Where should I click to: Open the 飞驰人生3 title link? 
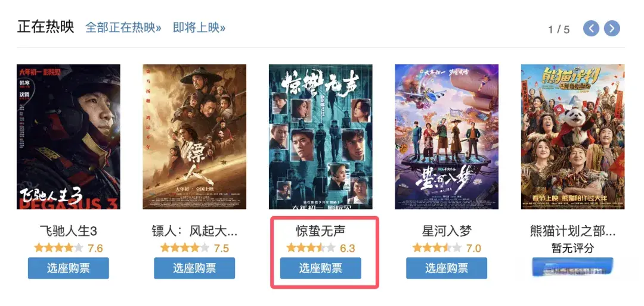(68, 232)
